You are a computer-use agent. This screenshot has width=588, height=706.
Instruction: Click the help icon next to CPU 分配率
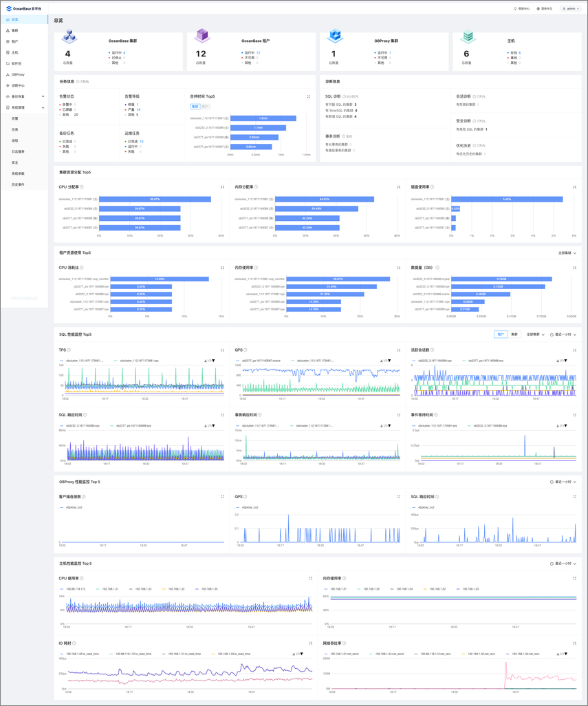click(81, 187)
